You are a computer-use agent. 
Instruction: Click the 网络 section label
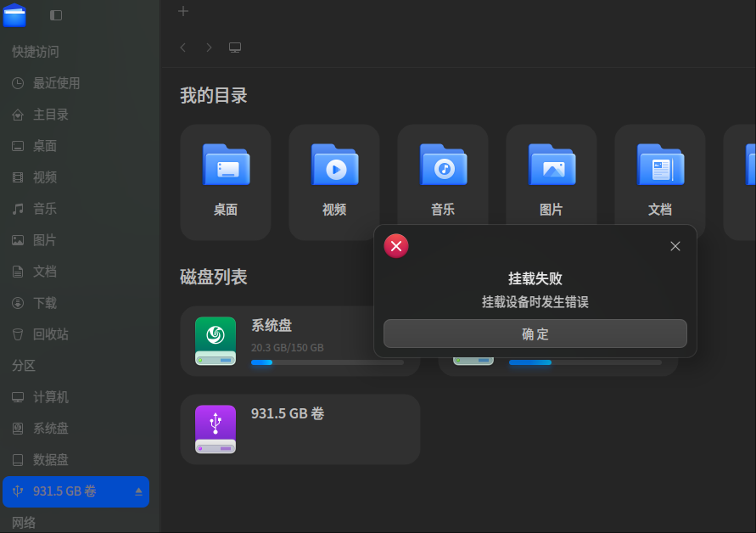tap(24, 522)
